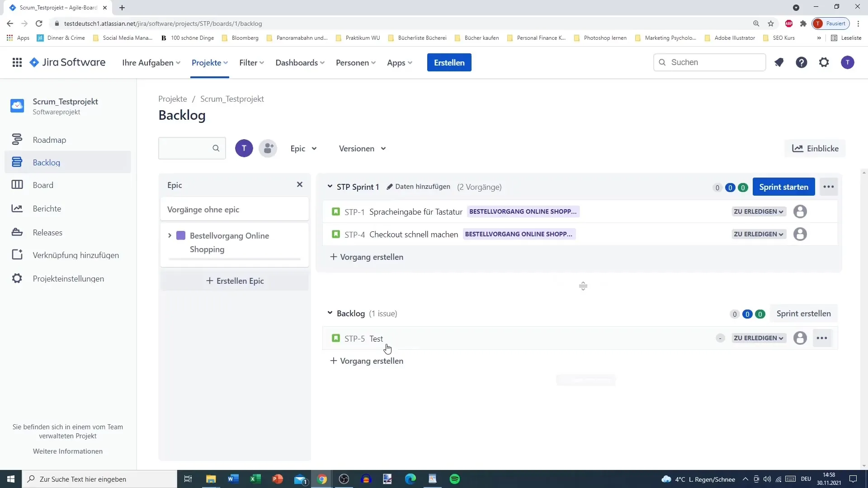
Task: Expand the STP Sprint 1 sprint section
Action: point(330,187)
